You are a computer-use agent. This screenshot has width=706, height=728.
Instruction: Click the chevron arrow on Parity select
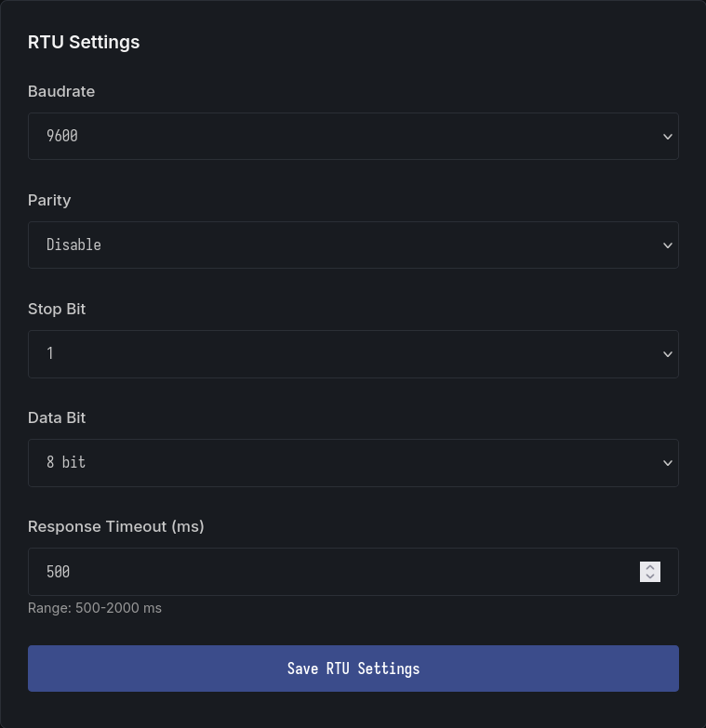pyautogui.click(x=667, y=245)
